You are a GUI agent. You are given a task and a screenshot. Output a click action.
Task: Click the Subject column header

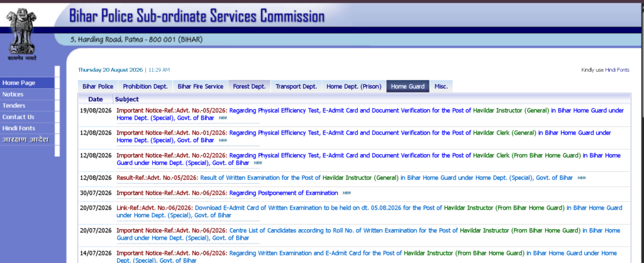pos(127,99)
